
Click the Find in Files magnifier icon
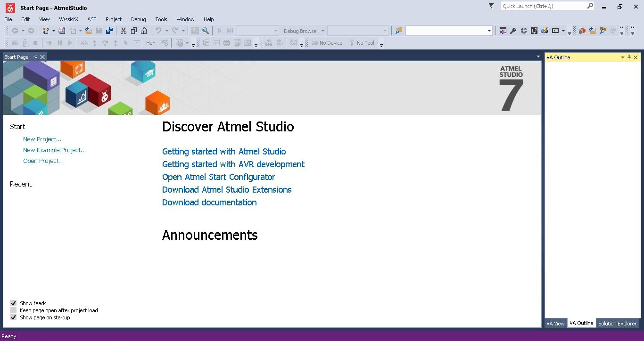206,31
